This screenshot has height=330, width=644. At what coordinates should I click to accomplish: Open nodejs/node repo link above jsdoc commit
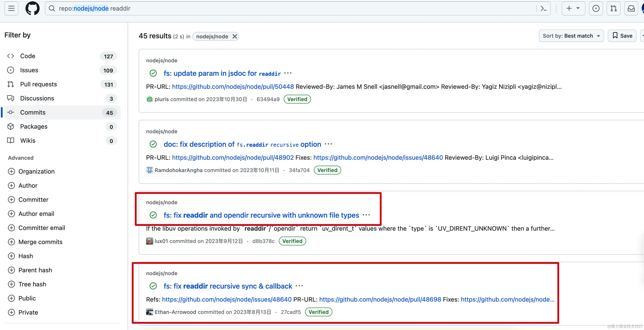click(162, 61)
